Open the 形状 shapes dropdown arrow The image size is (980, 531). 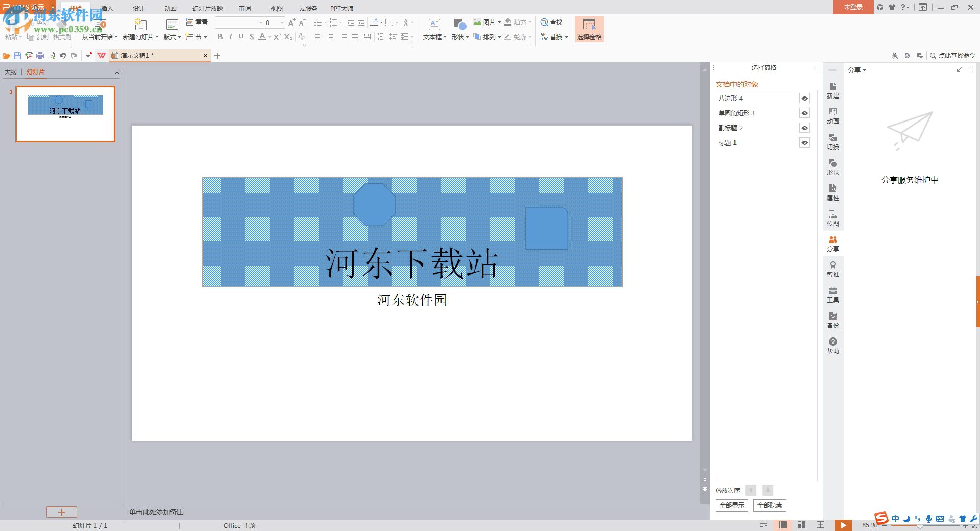pyautogui.click(x=468, y=37)
